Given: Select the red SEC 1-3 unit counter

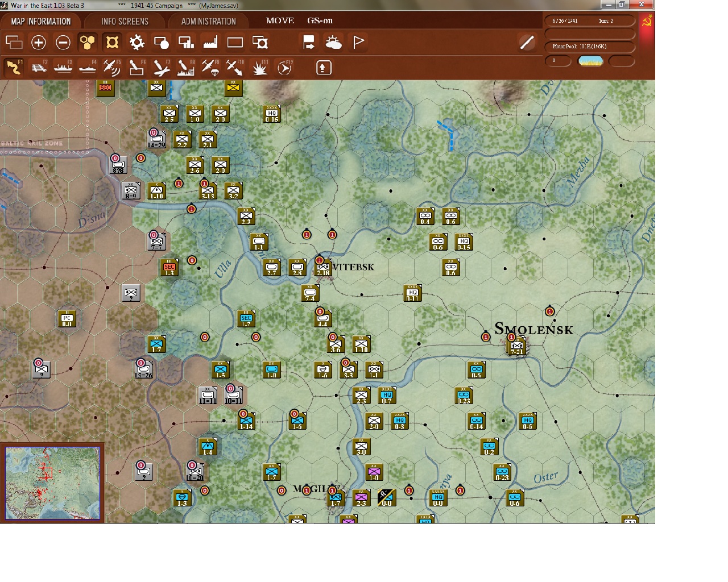Looking at the screenshot, I should tap(169, 267).
